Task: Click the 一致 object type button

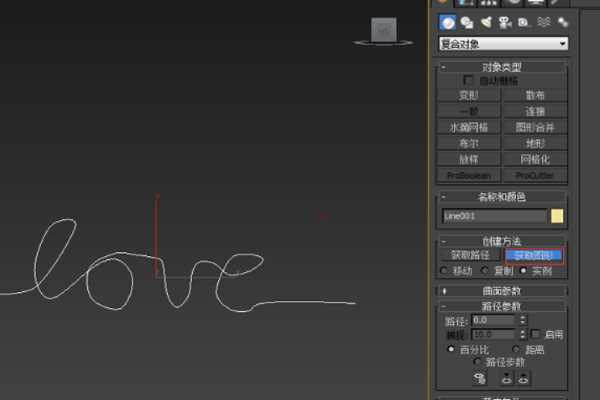Action: (469, 111)
